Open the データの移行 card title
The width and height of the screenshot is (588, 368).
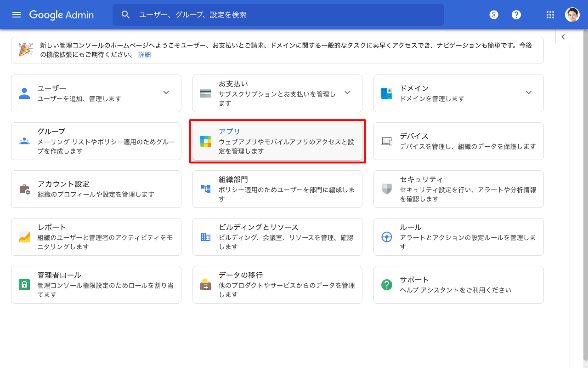[241, 275]
